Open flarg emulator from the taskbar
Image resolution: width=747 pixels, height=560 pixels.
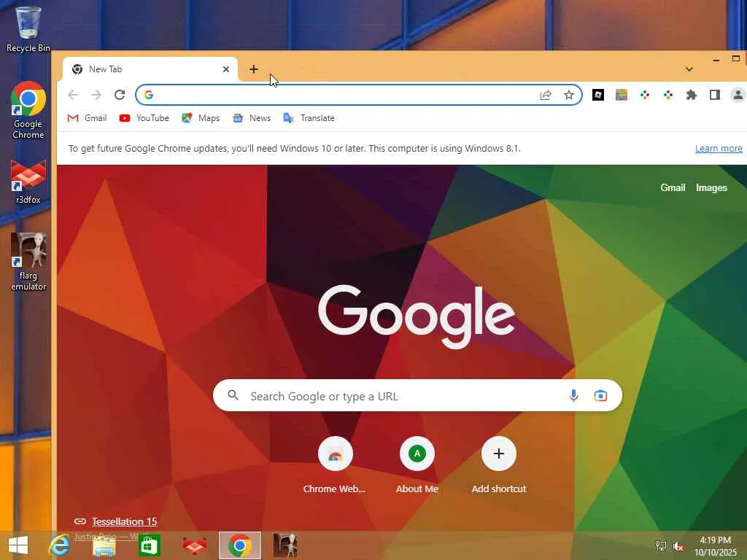285,545
